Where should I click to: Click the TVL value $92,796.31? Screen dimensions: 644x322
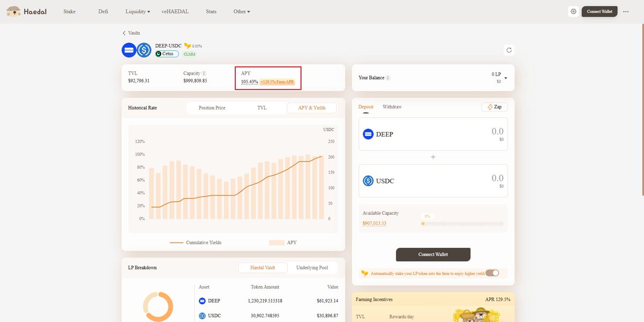139,81
